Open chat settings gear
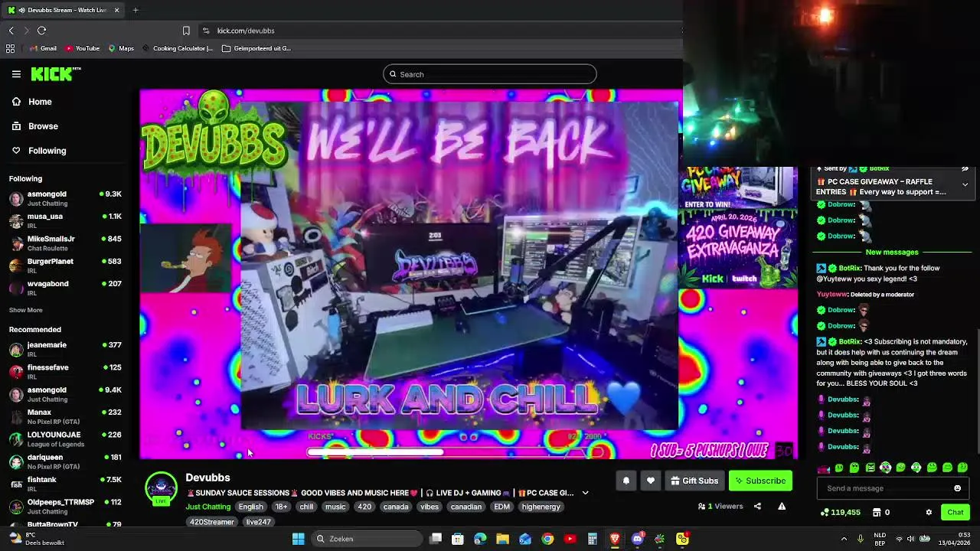This screenshot has height=551, width=980. point(929,512)
